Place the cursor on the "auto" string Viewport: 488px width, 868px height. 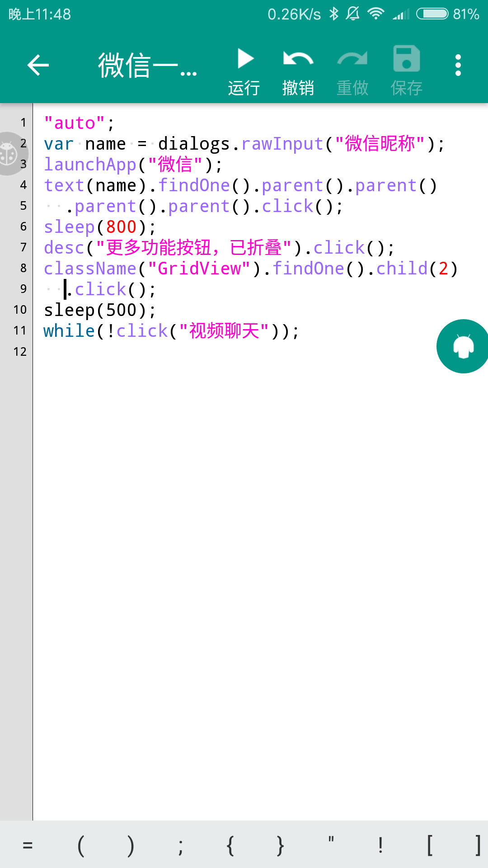[75, 123]
